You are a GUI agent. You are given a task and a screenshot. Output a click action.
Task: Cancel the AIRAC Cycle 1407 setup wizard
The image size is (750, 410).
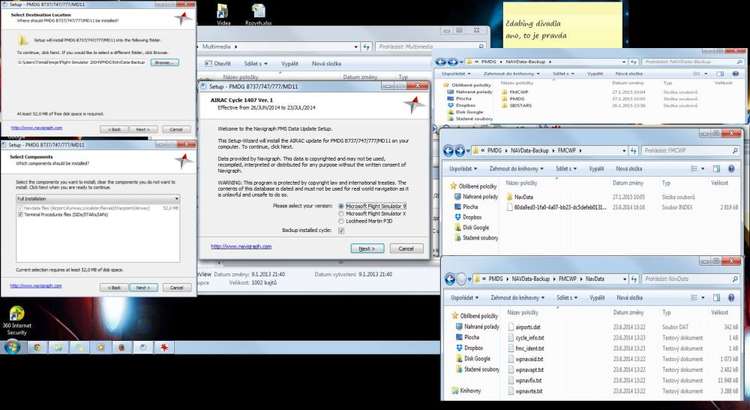click(x=406, y=248)
